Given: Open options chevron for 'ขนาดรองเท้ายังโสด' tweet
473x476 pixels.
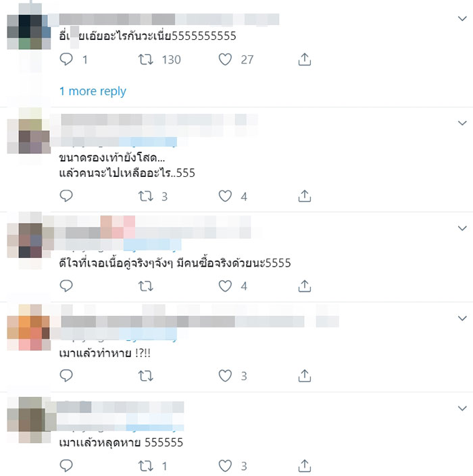Looking at the screenshot, I should pyautogui.click(x=462, y=123).
